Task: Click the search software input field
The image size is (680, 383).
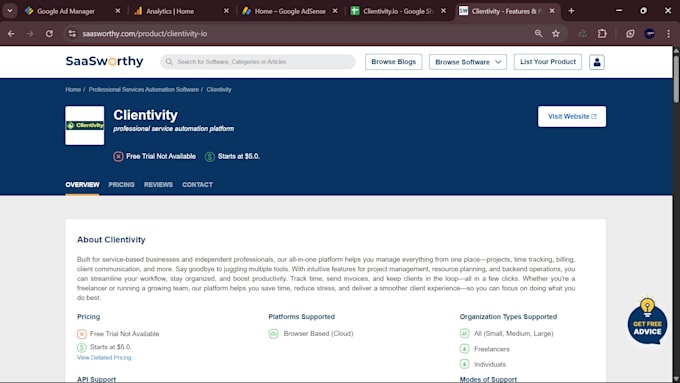Action: click(x=258, y=62)
